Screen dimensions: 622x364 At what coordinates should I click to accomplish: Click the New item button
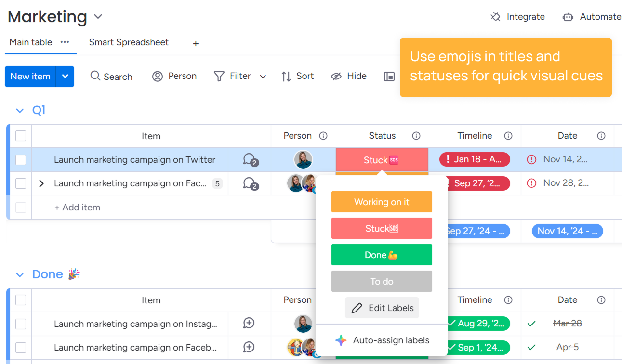pyautogui.click(x=30, y=76)
